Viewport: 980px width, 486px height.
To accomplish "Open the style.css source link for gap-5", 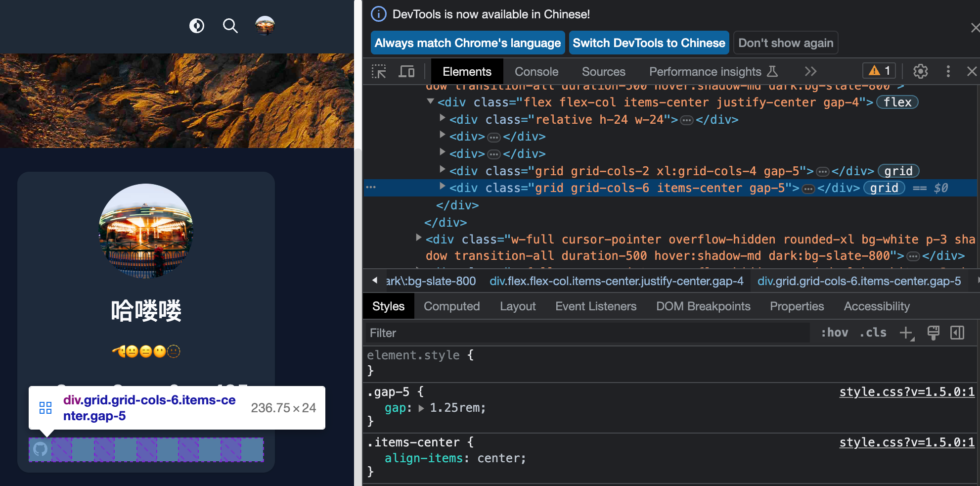I will click(x=906, y=391).
